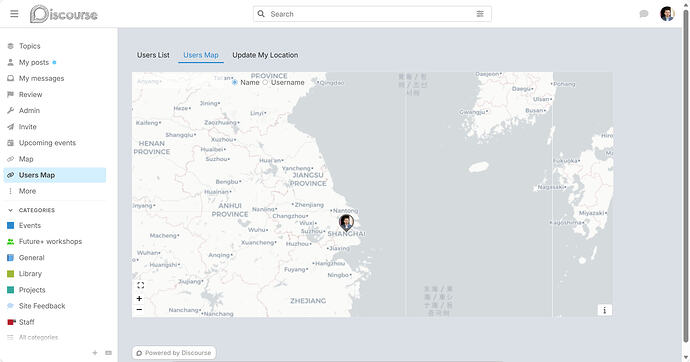Screen dimensions: 690x362
Task: Toggle fullscreen map view
Action: [x=140, y=285]
